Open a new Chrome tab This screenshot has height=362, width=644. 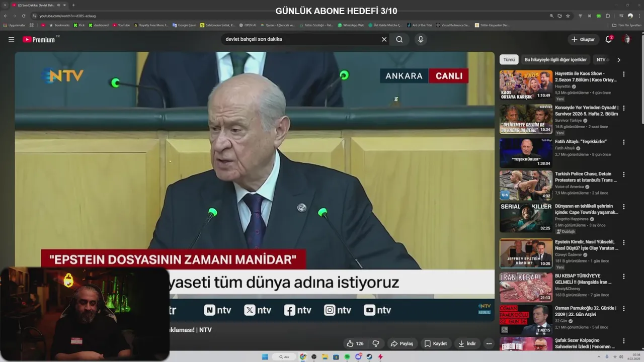coord(73,5)
